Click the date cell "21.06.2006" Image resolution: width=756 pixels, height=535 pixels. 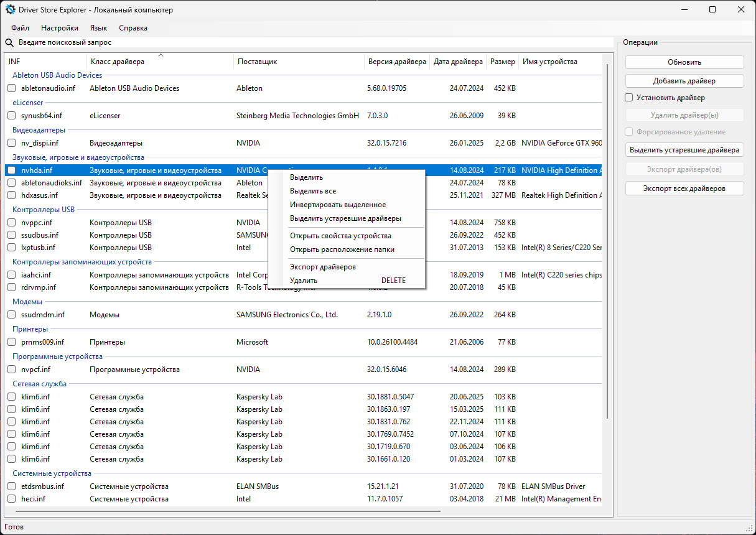tap(467, 342)
